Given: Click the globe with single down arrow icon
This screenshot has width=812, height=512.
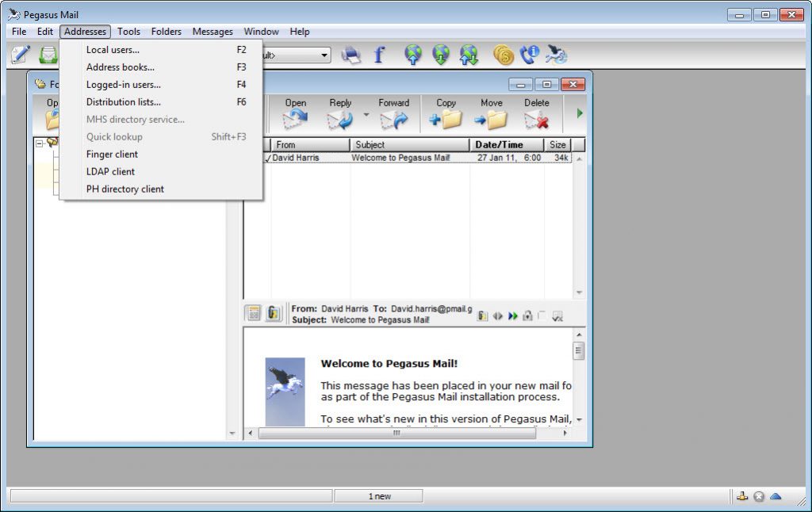Looking at the screenshot, I should pos(440,55).
